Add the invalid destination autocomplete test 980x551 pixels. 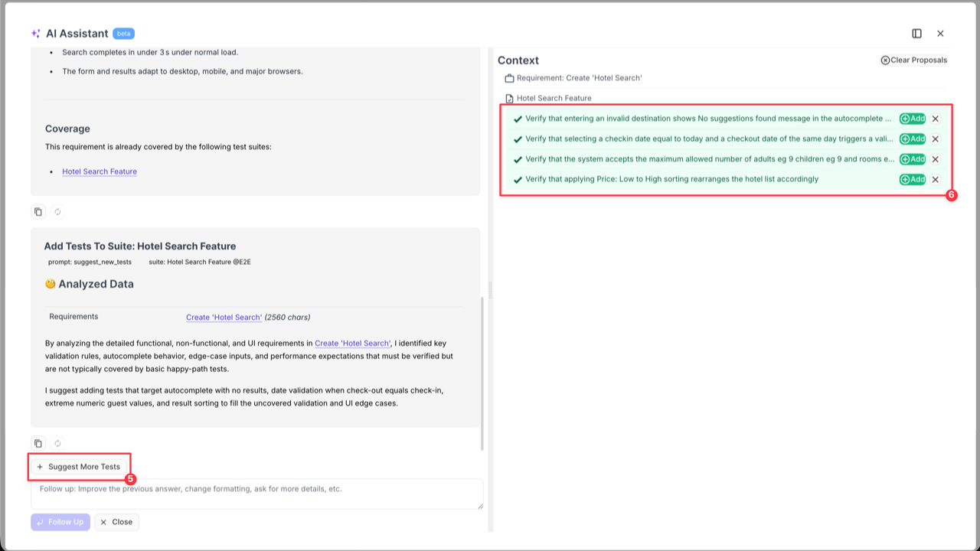(x=912, y=118)
